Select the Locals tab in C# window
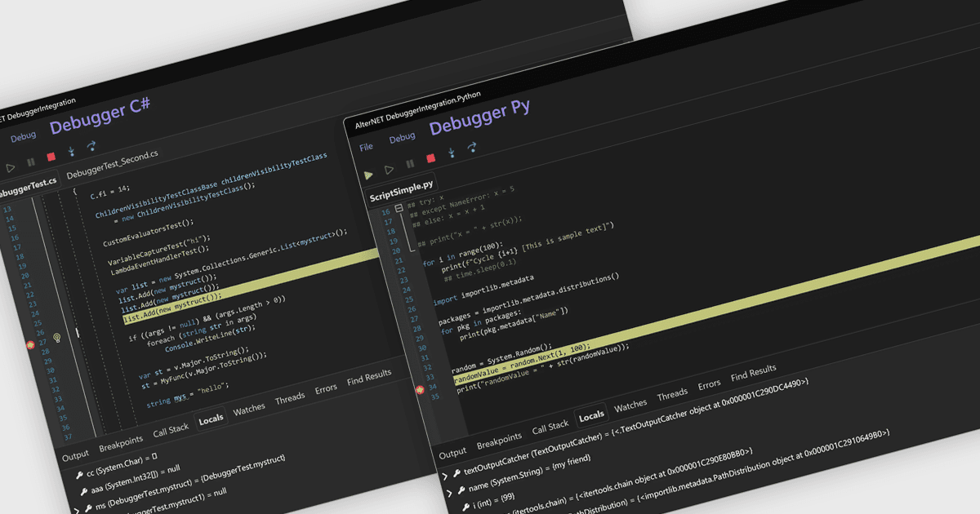This screenshot has width=980, height=514. pyautogui.click(x=211, y=419)
